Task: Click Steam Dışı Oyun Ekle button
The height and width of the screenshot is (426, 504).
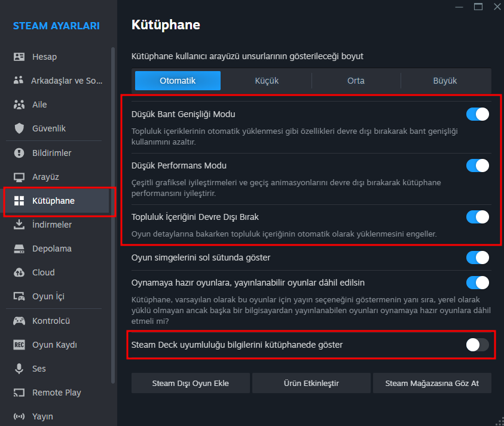Action: (x=191, y=383)
